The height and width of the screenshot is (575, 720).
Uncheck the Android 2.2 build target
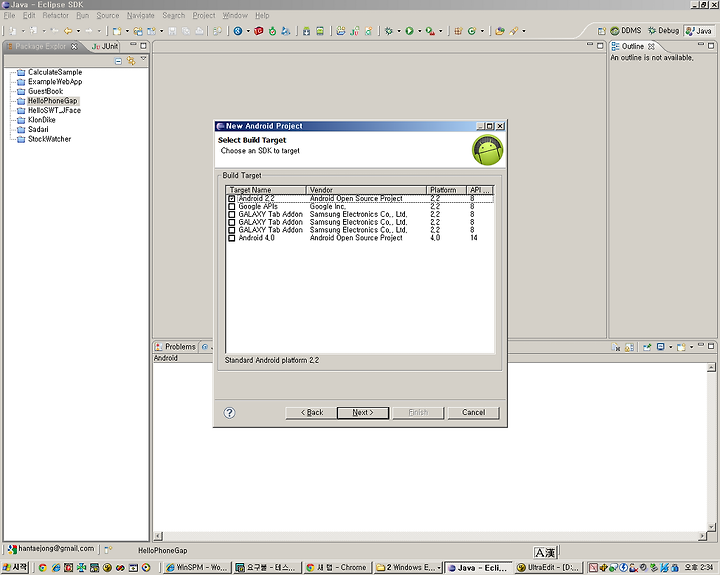pos(231,198)
